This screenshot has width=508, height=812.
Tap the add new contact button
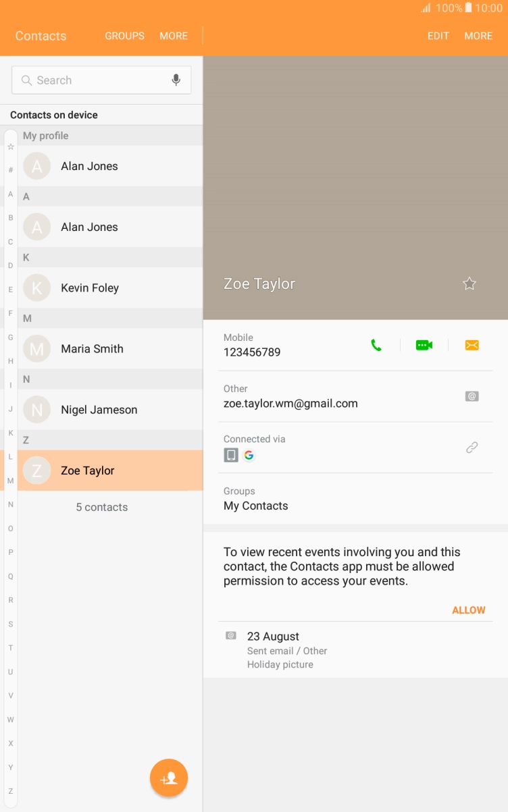pyautogui.click(x=169, y=778)
